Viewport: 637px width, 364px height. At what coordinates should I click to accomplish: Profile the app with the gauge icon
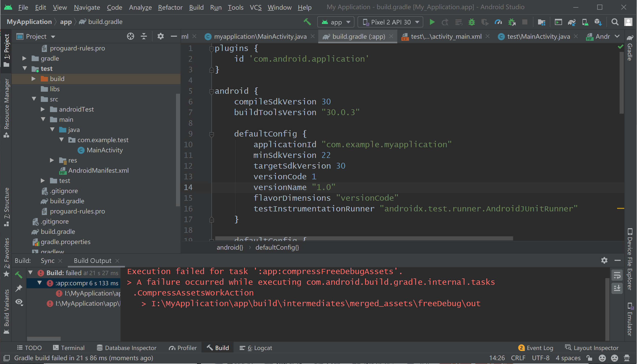[498, 22]
